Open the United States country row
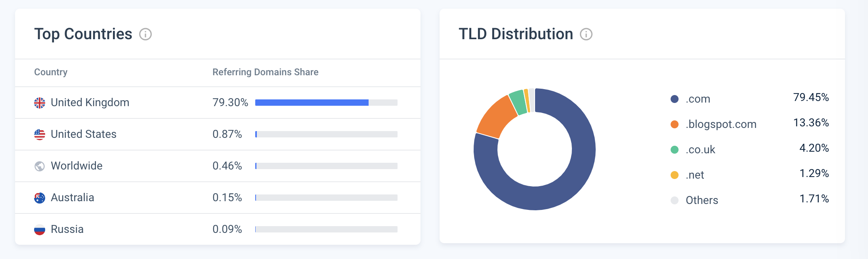 pyautogui.click(x=218, y=134)
